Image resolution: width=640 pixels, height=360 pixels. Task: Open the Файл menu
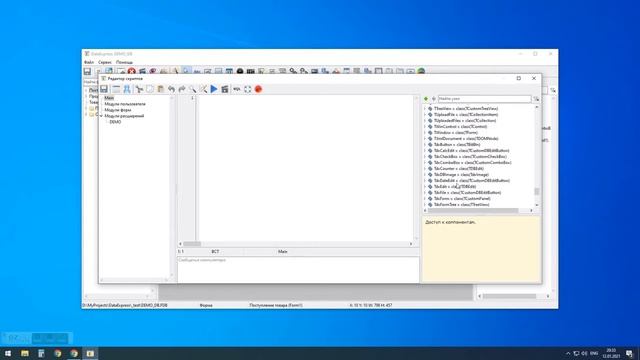coord(89,62)
